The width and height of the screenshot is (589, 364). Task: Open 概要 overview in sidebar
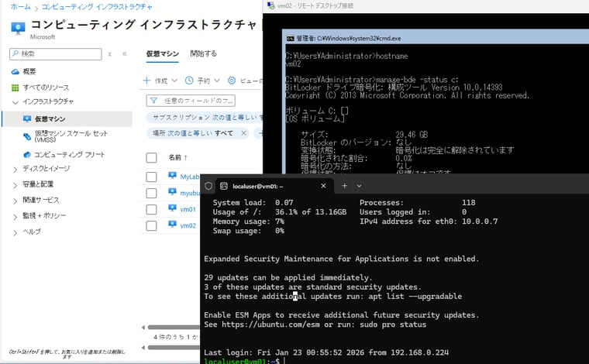29,71
